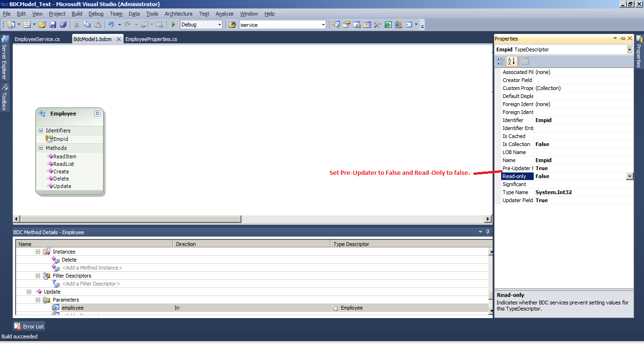Switch to the EmployeeProperties.cs tab
Screen dimensions: 644x344
pos(151,39)
